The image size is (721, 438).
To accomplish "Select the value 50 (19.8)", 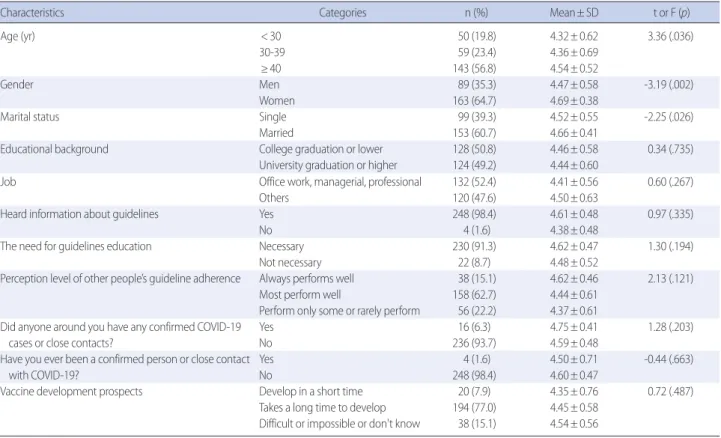I will [477, 36].
